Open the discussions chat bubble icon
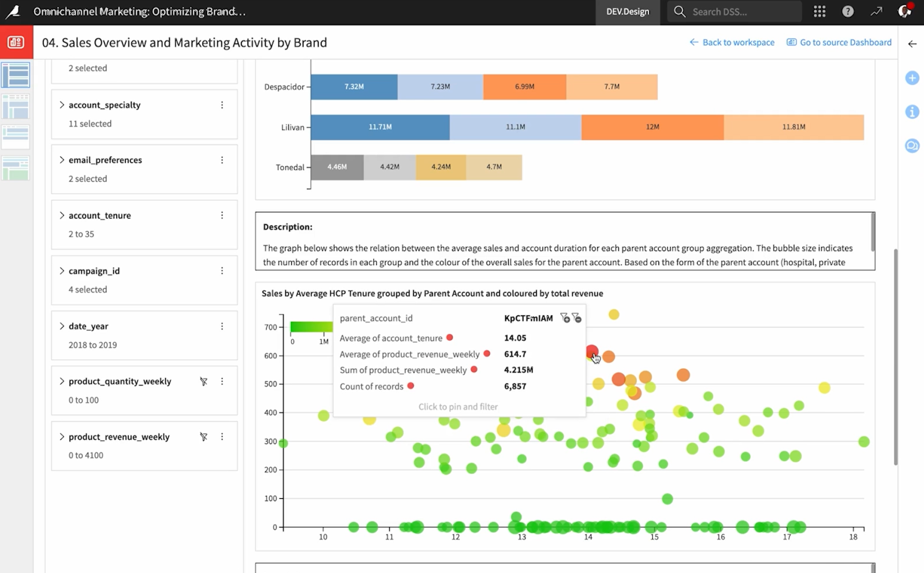Screen dimensions: 924x573 (912, 146)
